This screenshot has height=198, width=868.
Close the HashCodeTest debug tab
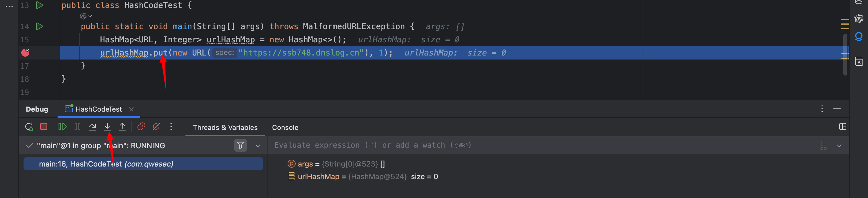[131, 109]
